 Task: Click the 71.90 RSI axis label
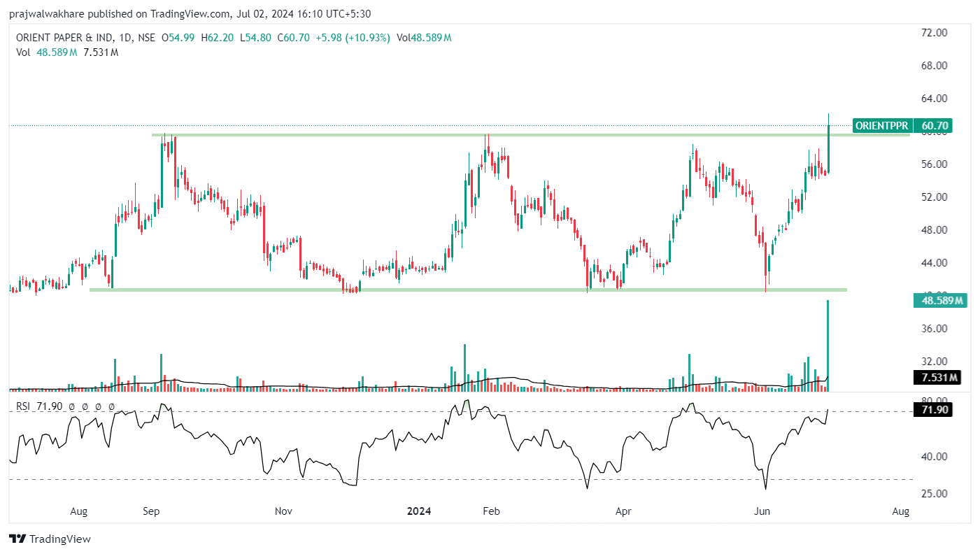tap(935, 410)
